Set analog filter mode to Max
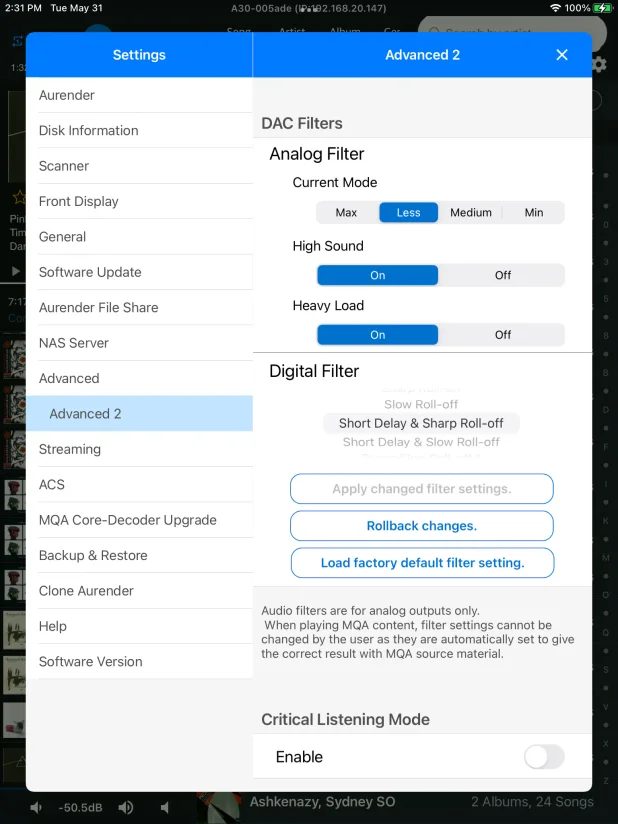 coord(346,212)
